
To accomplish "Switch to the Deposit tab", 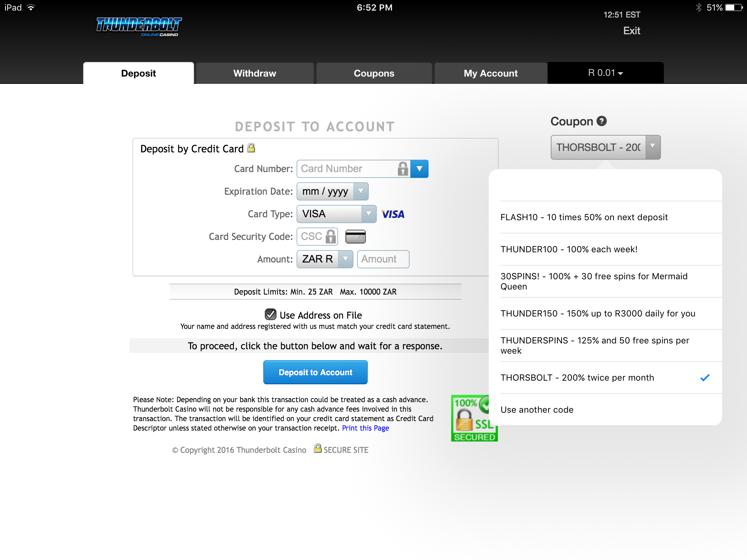I will 139,73.
